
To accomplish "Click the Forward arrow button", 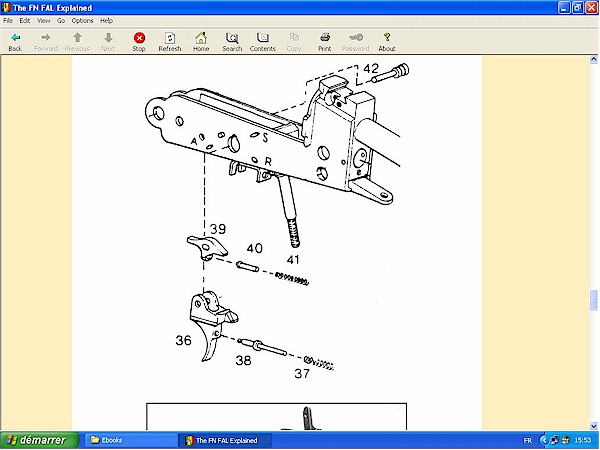I will coord(46,42).
